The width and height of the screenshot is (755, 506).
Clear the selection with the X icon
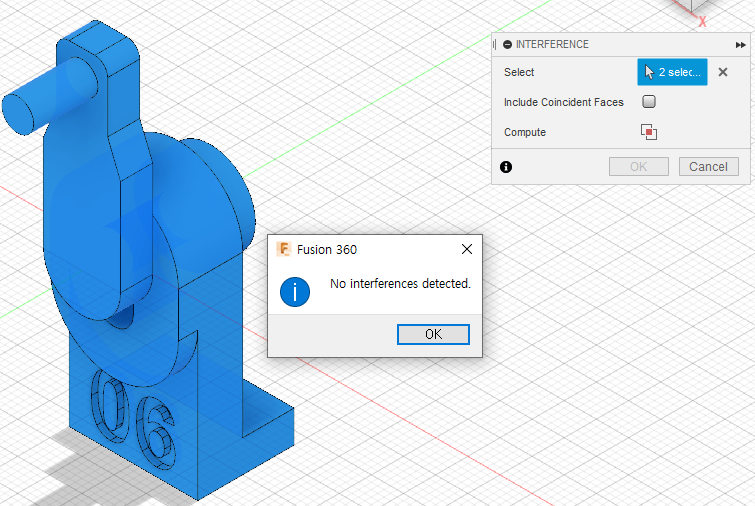[x=723, y=72]
